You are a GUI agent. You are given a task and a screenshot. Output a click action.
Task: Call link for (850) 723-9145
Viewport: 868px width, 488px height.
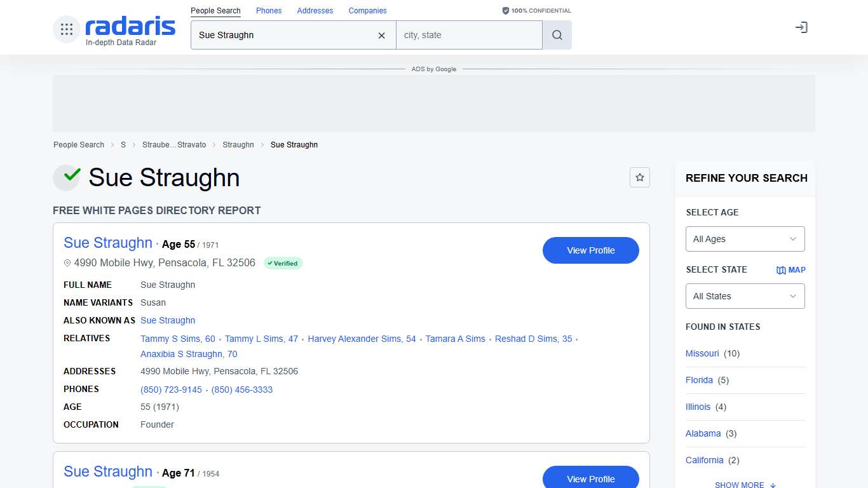(x=171, y=390)
